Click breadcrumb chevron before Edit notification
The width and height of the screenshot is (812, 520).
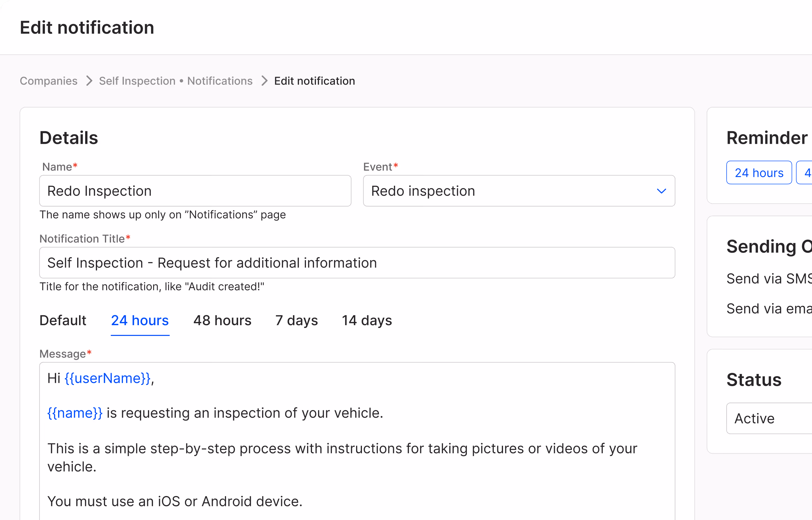pyautogui.click(x=264, y=81)
